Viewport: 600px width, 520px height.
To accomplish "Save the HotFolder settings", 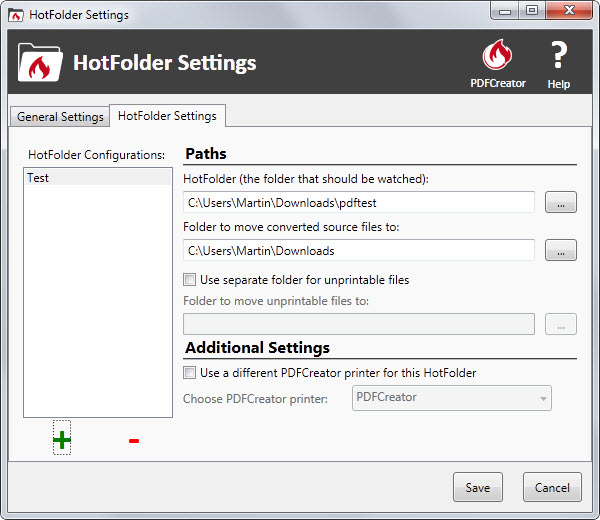I will (x=478, y=487).
